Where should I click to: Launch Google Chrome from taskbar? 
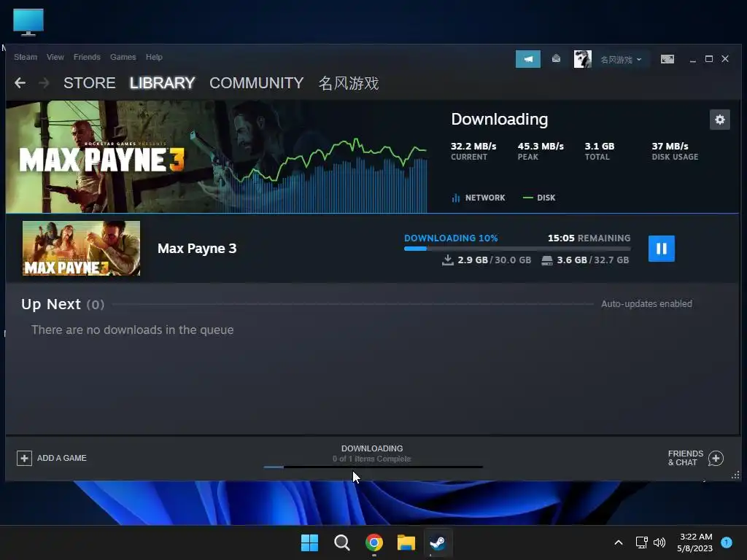coord(374,542)
